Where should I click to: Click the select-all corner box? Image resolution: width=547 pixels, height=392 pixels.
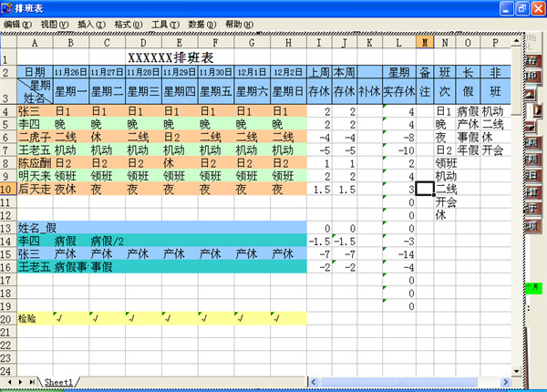8,42
